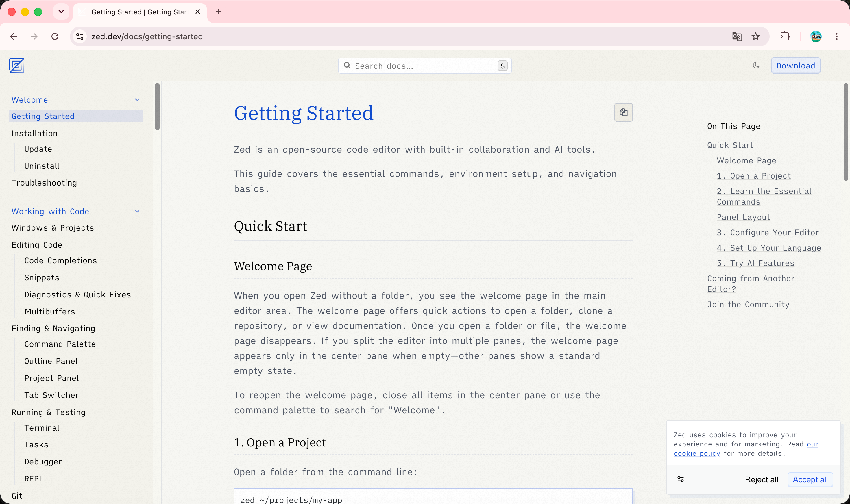Open REPL sidebar item
Viewport: 850px width, 504px height.
34,479
